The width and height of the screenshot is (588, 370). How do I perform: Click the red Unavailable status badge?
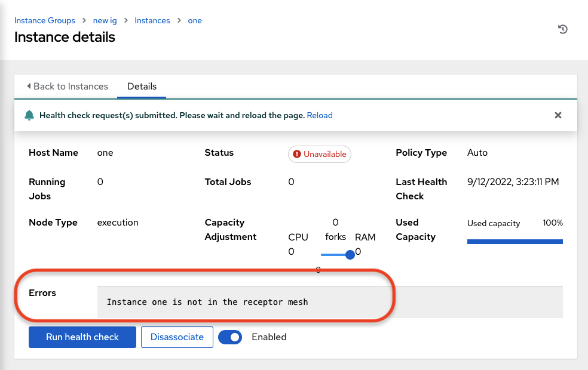(320, 154)
